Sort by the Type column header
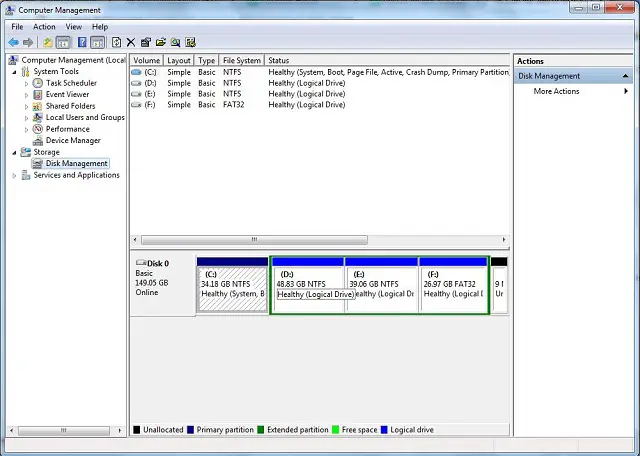Viewport: 640px width, 456px height. [x=207, y=60]
